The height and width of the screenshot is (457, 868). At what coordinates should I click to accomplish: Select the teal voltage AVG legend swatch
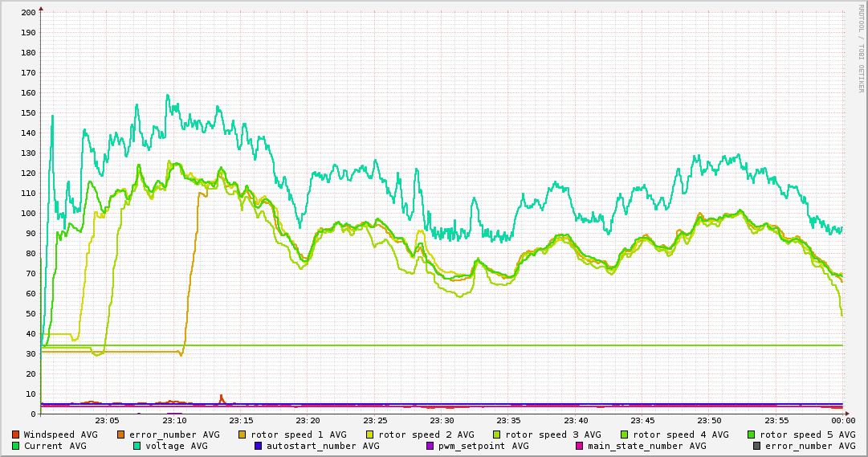point(137,446)
